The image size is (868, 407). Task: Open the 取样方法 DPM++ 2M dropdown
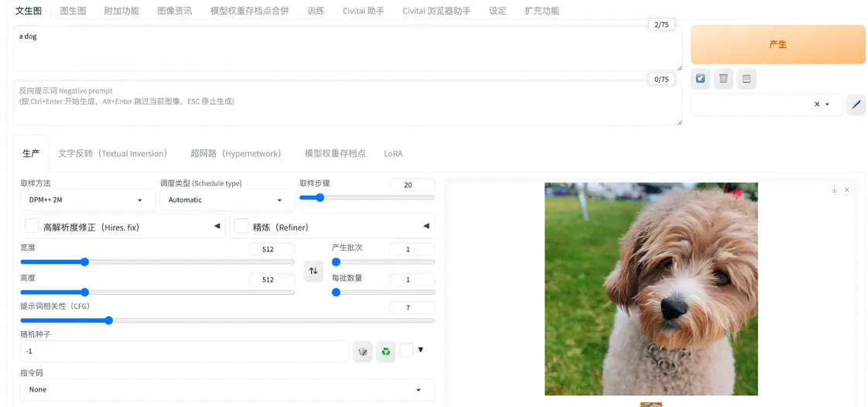click(x=88, y=200)
